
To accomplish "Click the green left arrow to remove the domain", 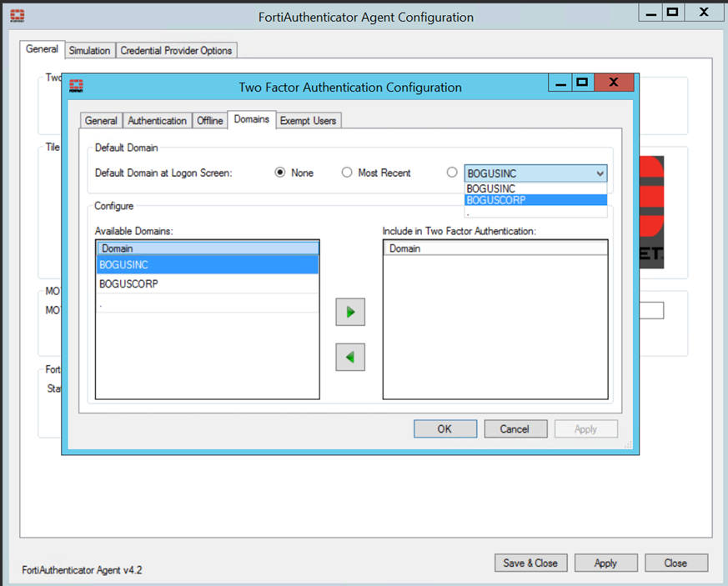I will coord(350,357).
